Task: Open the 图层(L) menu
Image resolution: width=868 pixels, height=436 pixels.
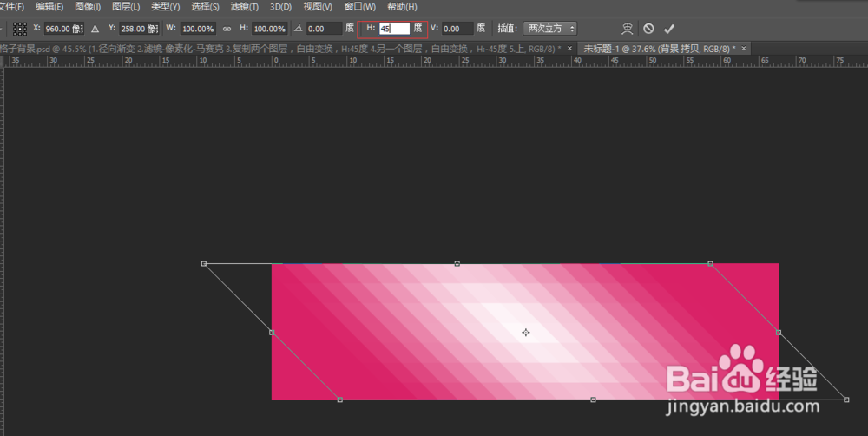Action: (126, 7)
